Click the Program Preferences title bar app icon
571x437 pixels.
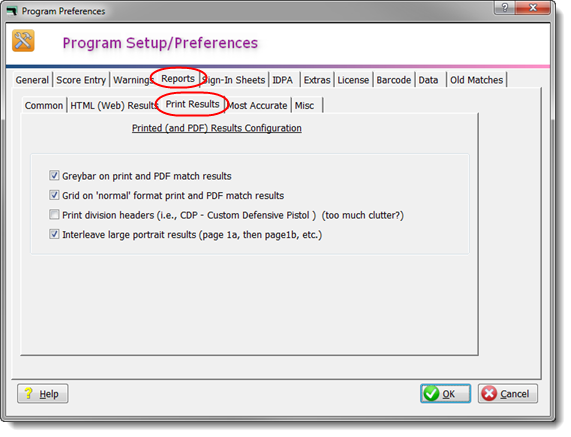coord(12,11)
